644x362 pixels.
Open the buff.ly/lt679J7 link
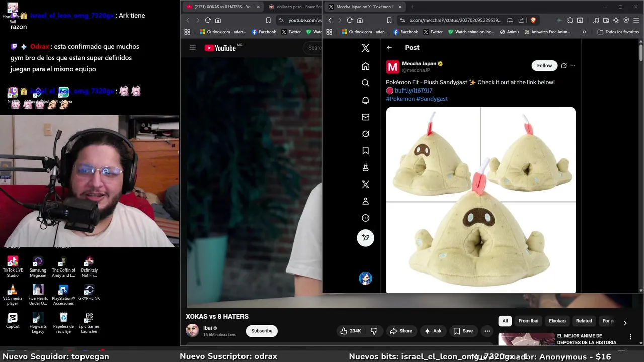(414, 90)
